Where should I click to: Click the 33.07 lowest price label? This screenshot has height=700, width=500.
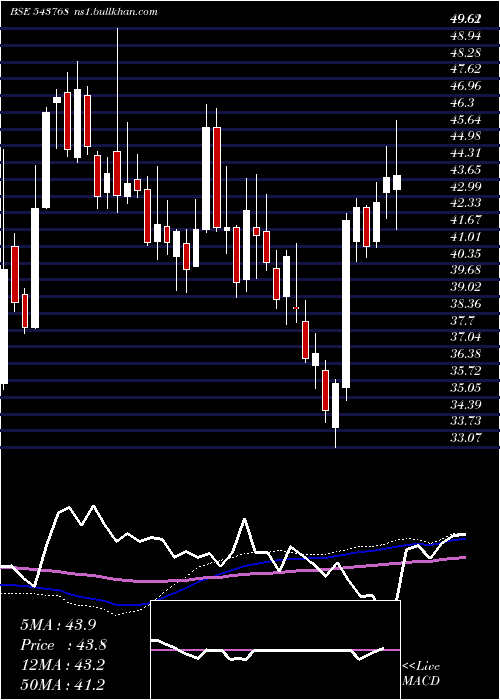(x=465, y=438)
